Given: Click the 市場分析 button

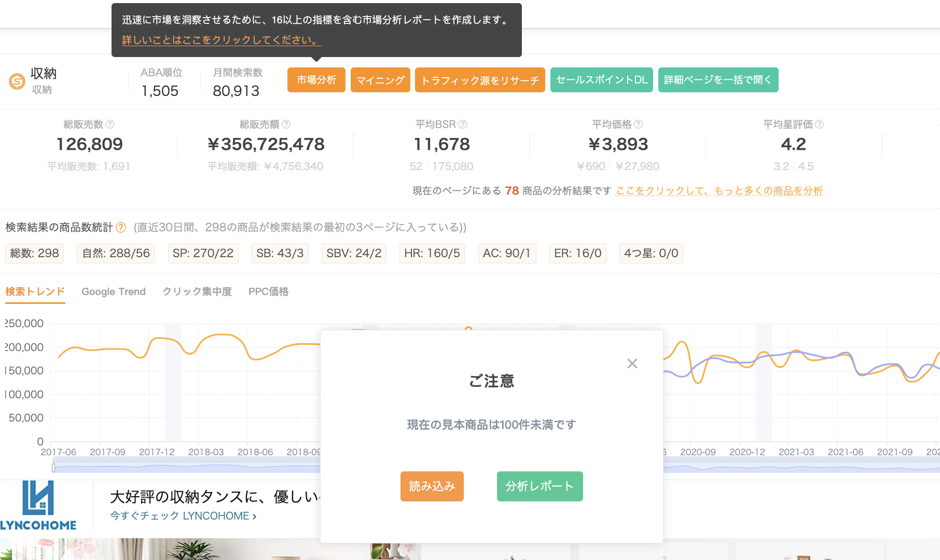Looking at the screenshot, I should point(316,80).
